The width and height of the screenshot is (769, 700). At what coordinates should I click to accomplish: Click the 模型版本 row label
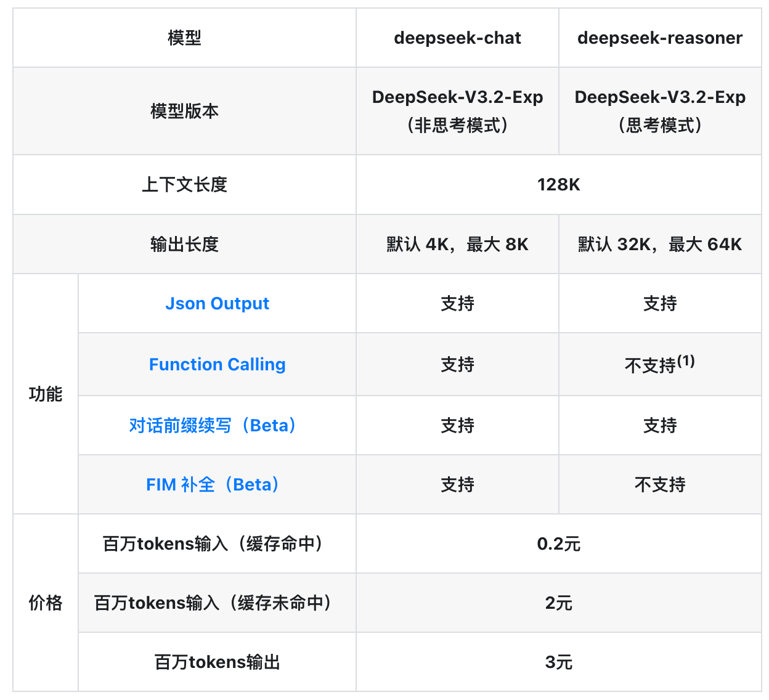click(184, 111)
